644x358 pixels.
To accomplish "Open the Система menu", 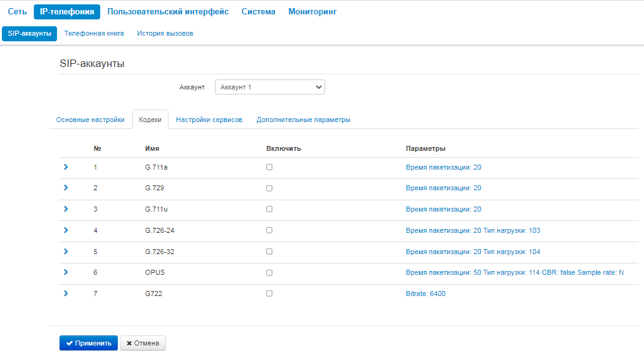I will tap(258, 12).
